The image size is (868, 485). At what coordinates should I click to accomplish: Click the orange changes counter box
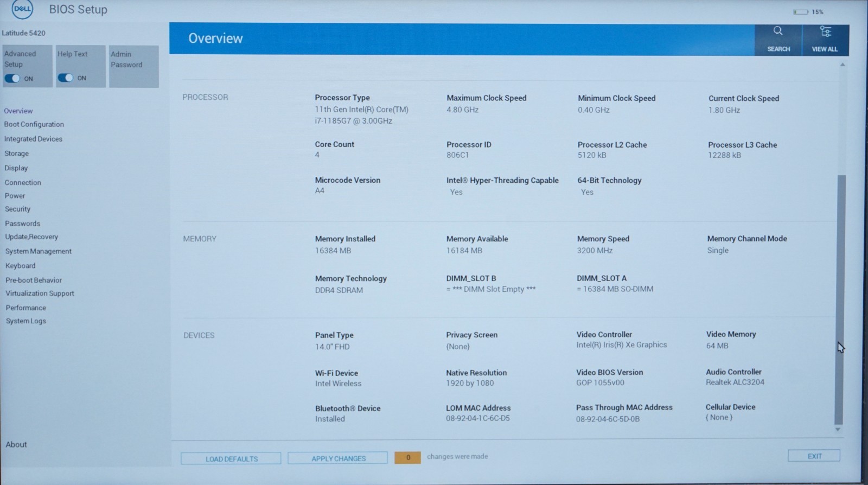tap(408, 457)
